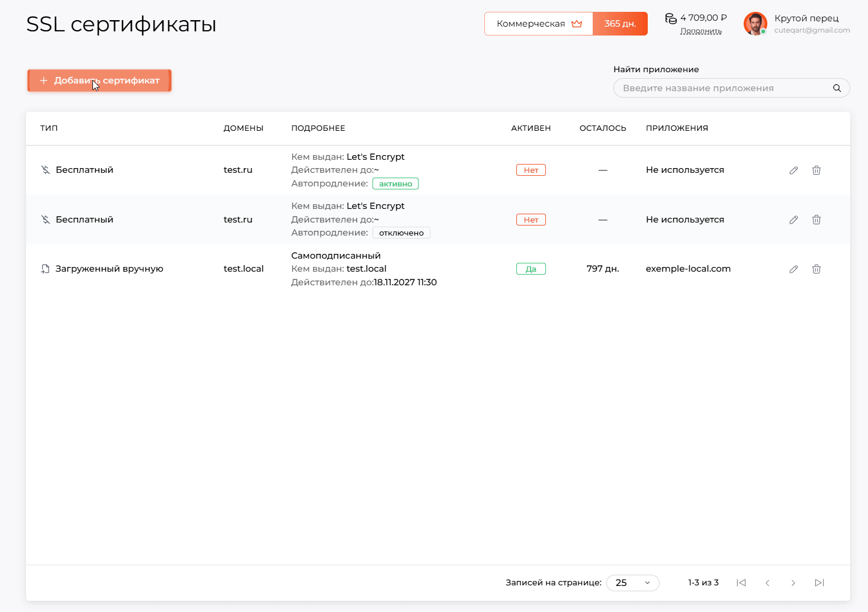Viewport: 868px width, 612px height.
Task: Click the cuteqart@gmail.com email
Action: (812, 30)
